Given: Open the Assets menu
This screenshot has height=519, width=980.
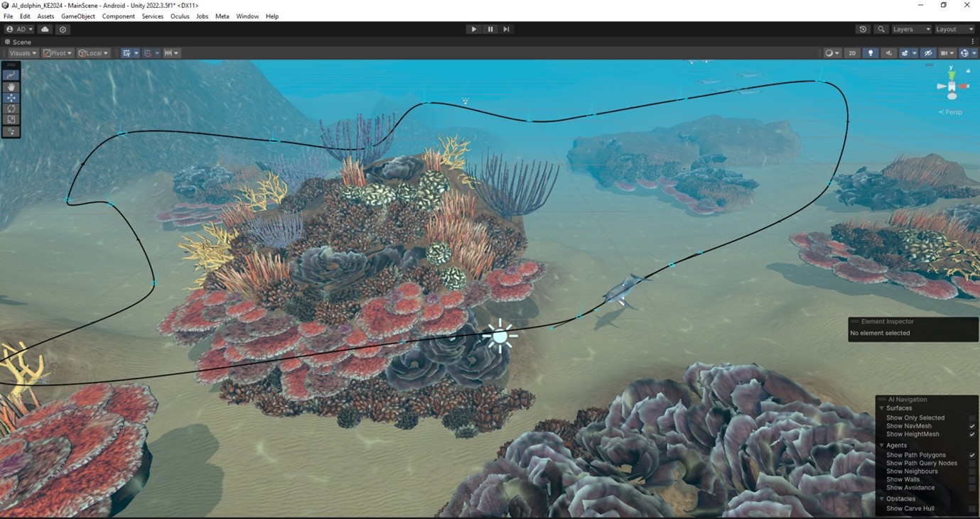Looking at the screenshot, I should coord(45,16).
